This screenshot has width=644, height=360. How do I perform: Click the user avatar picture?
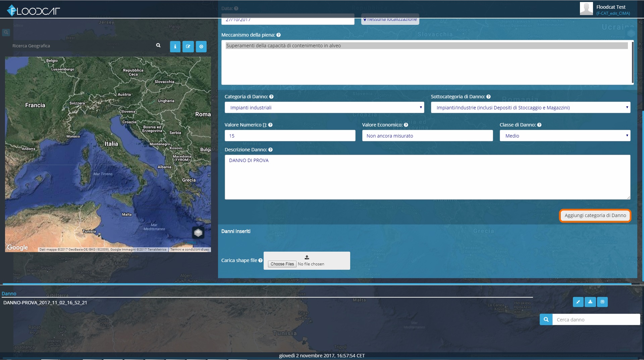point(586,9)
